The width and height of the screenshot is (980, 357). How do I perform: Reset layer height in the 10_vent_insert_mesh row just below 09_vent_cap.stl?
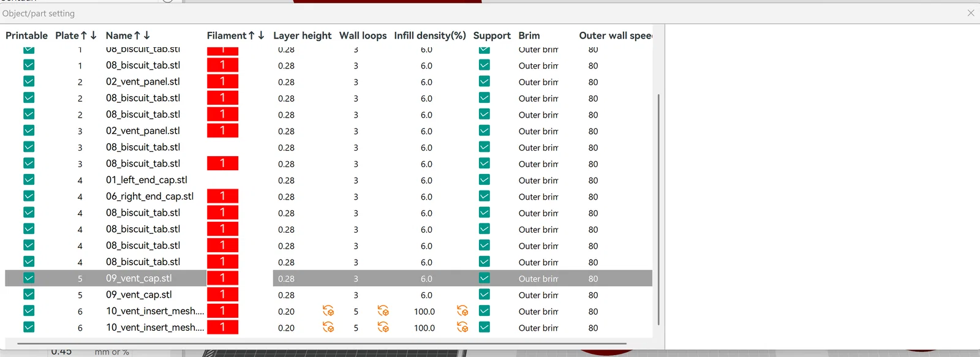tap(328, 310)
